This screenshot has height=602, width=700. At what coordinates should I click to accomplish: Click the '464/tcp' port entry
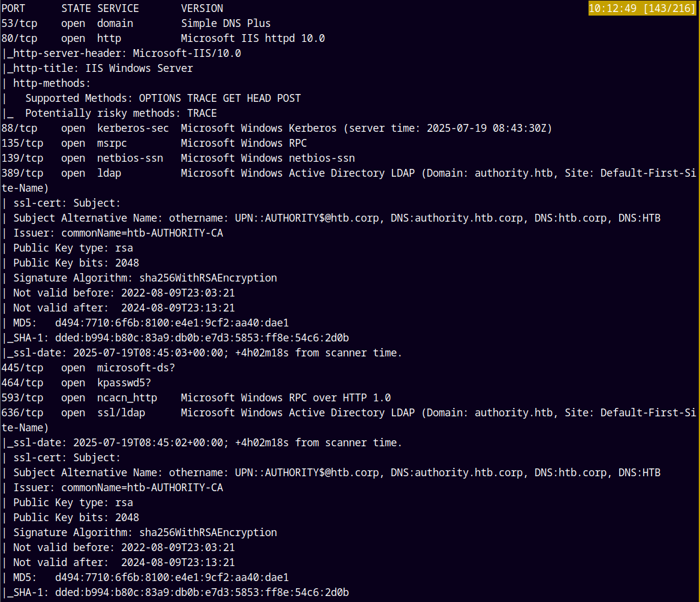[x=22, y=383]
